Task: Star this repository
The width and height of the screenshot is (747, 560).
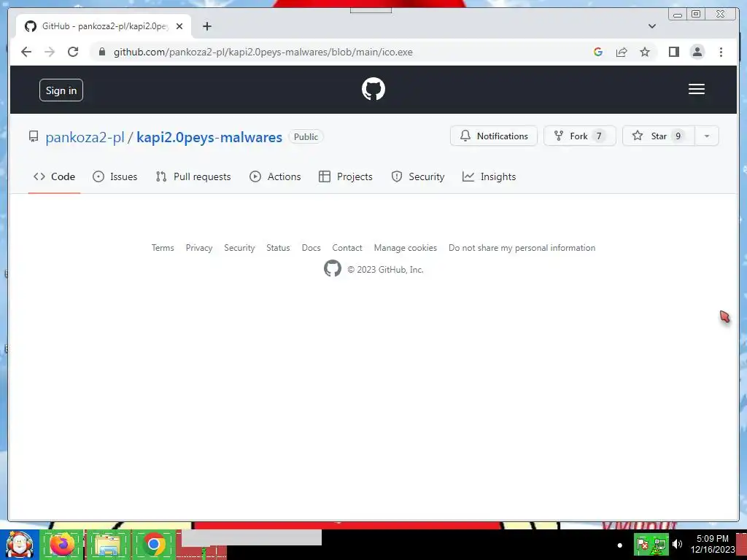Action: [659, 136]
